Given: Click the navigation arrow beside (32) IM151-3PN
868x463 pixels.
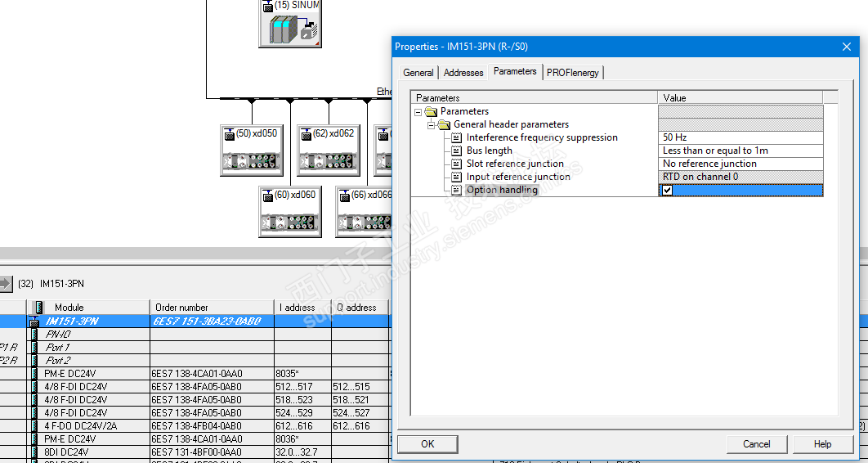Looking at the screenshot, I should coord(4,284).
